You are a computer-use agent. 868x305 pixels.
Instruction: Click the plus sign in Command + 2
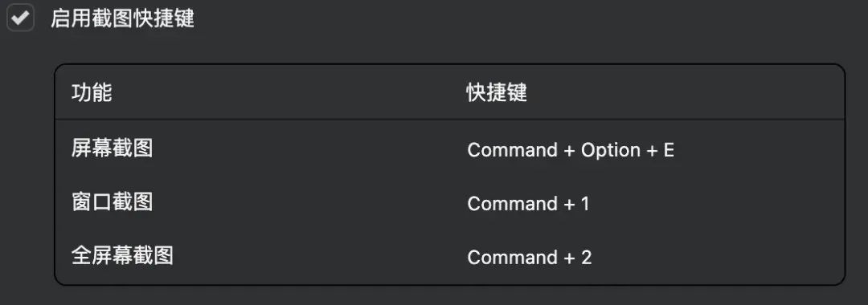point(569,258)
